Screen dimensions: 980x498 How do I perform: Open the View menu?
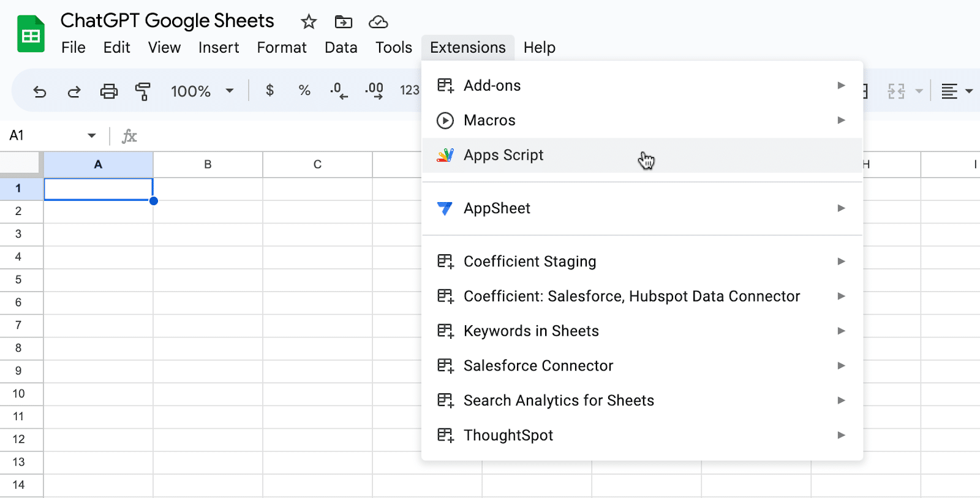click(x=164, y=47)
